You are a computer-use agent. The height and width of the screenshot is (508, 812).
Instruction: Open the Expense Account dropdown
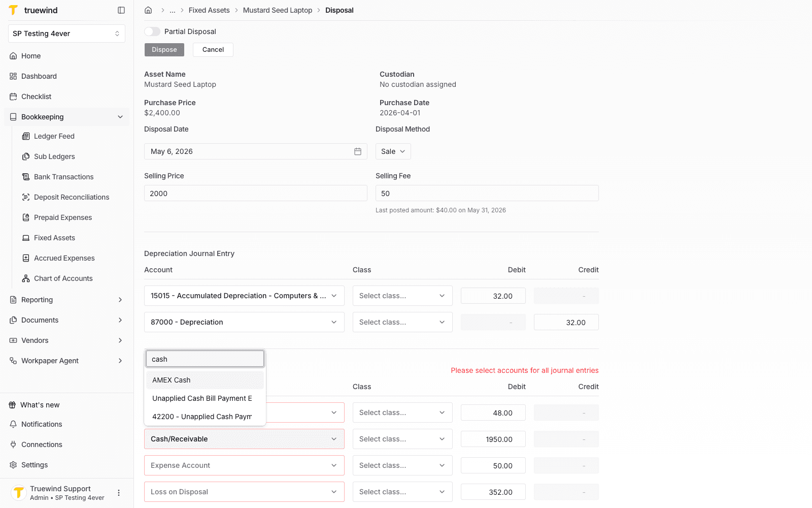244,465
